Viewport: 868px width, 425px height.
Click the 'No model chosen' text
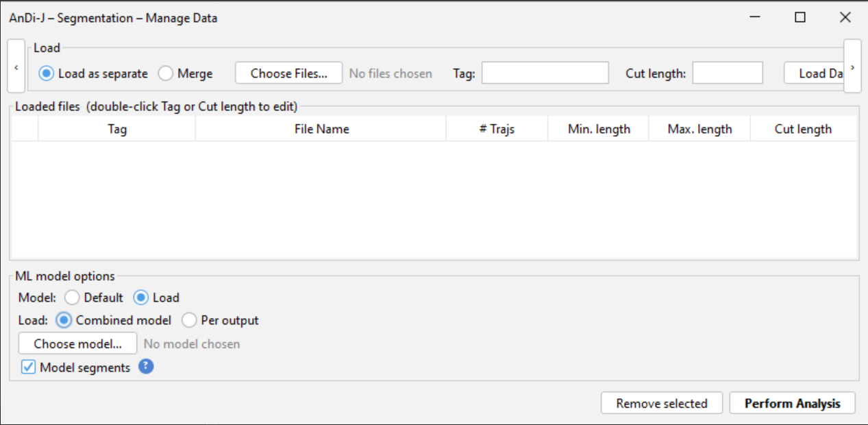click(192, 343)
